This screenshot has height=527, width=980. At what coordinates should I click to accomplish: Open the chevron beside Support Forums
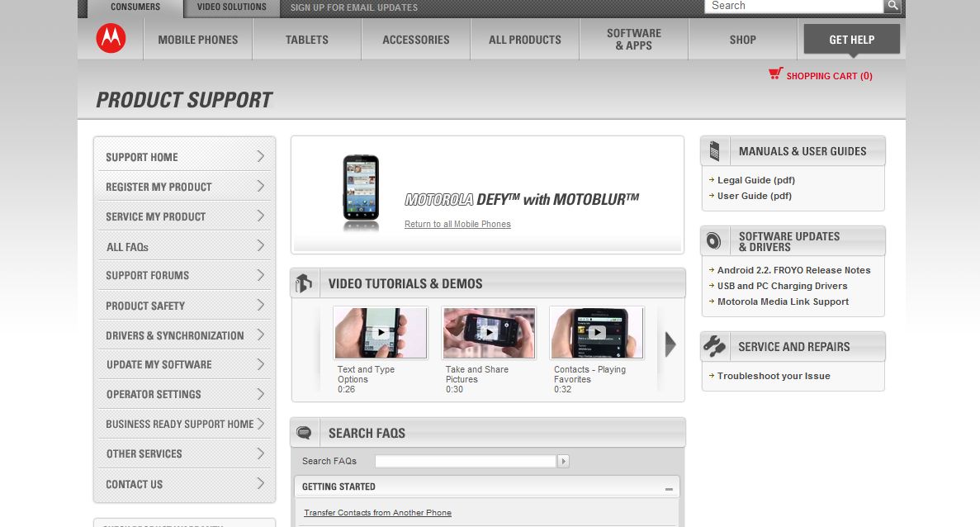pyautogui.click(x=261, y=275)
